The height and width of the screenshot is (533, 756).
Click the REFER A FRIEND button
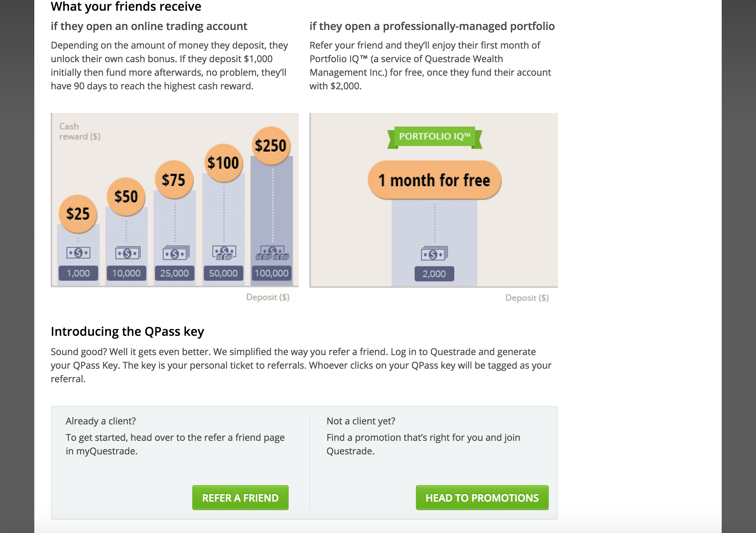click(x=240, y=497)
